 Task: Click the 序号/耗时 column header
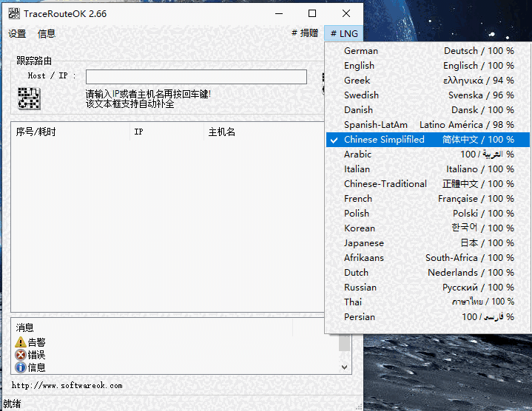point(70,132)
